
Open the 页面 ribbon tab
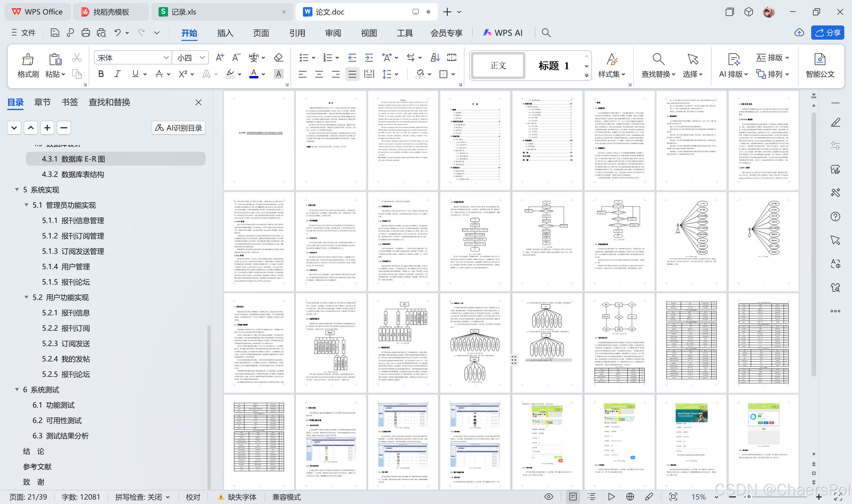(x=261, y=33)
